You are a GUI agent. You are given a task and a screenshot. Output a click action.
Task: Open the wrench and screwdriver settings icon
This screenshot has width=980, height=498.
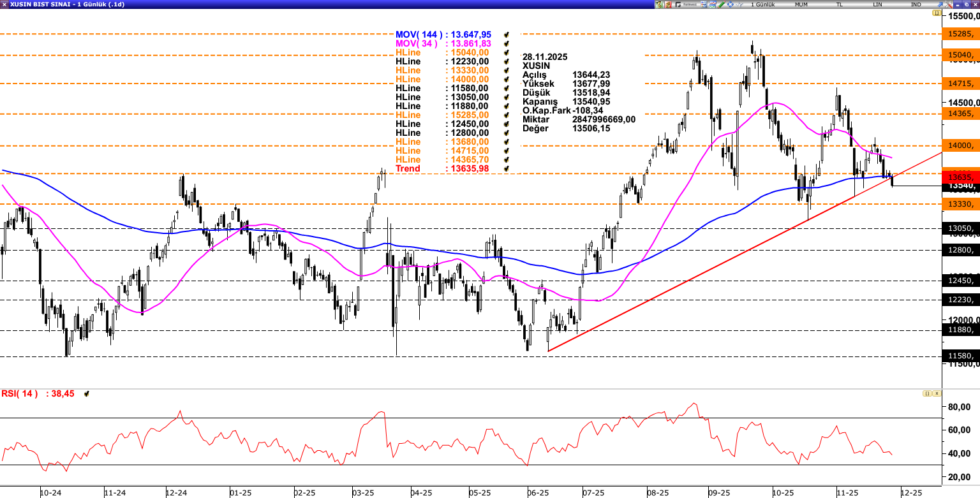(x=948, y=4)
